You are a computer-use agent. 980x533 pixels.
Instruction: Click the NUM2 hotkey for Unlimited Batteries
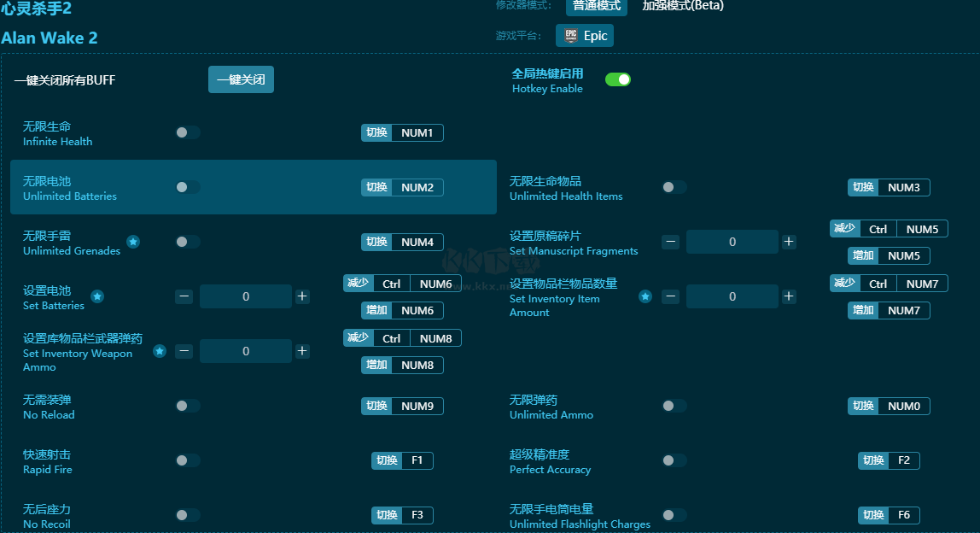click(x=403, y=188)
